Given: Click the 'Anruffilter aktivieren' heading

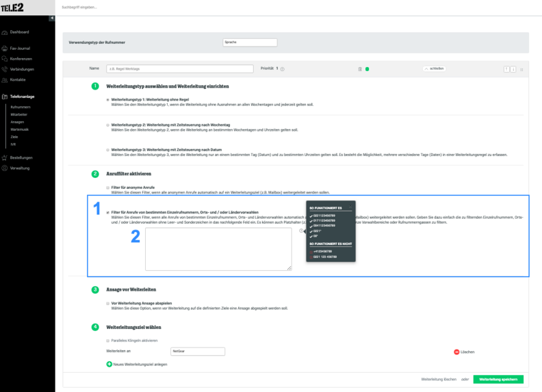Looking at the screenshot, I should point(128,173).
